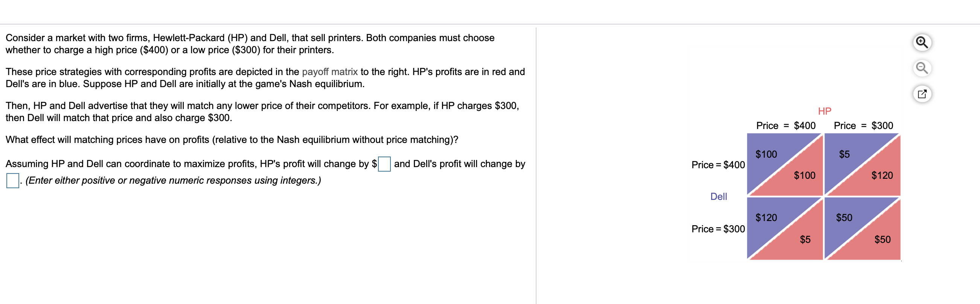Screen dimensions: 980x304
Task: Open the payoff matrix hyperlink in the text
Action: click(329, 71)
